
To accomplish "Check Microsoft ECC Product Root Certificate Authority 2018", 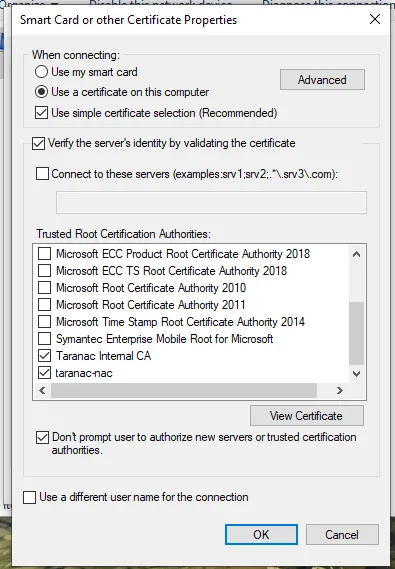I will coord(44,254).
